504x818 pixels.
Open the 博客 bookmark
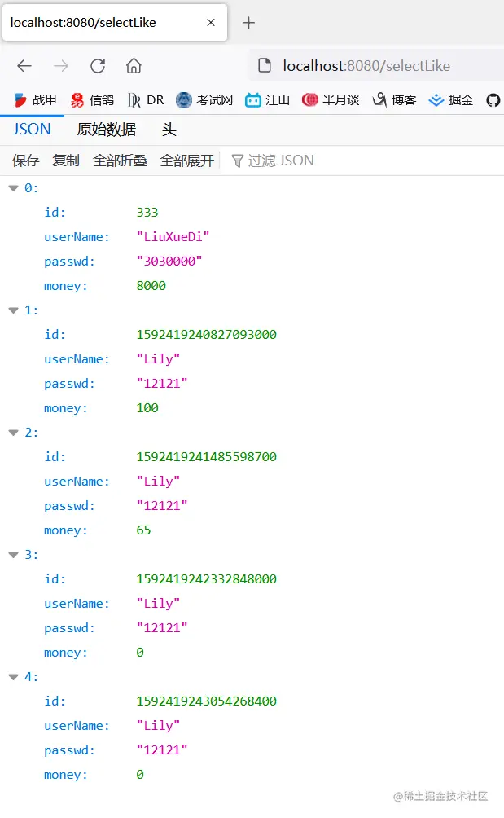(x=395, y=99)
